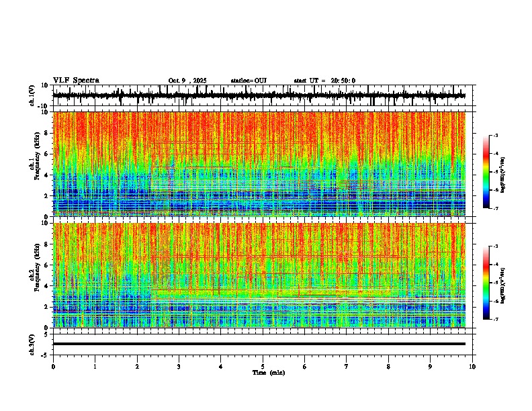Click the ch.2 frequency spectrogram plot
The image size is (532, 411).
(x=259, y=275)
